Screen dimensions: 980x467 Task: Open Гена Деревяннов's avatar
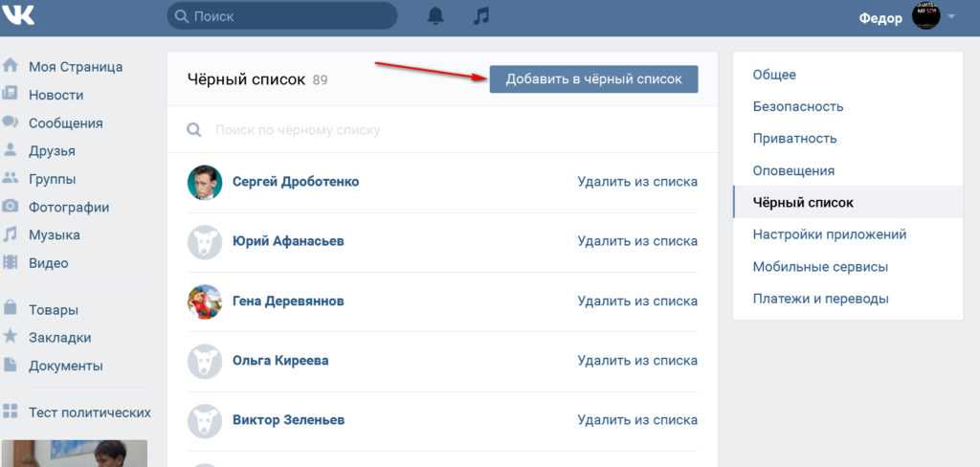click(x=205, y=301)
